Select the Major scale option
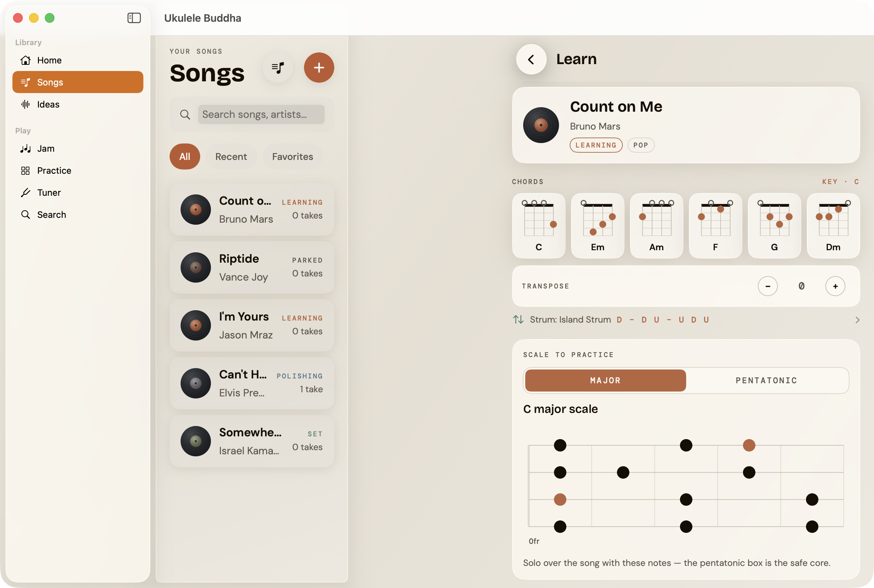The width and height of the screenshot is (874, 588). tap(605, 380)
